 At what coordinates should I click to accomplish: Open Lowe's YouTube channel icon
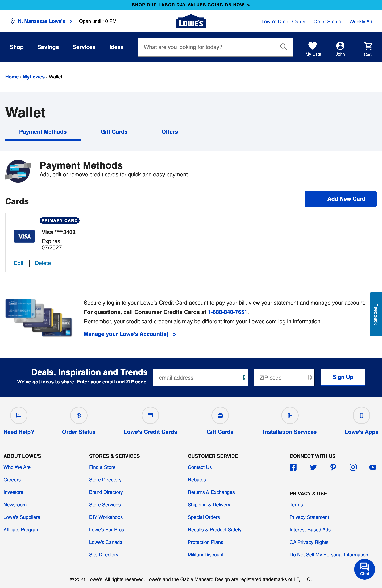coord(373,467)
